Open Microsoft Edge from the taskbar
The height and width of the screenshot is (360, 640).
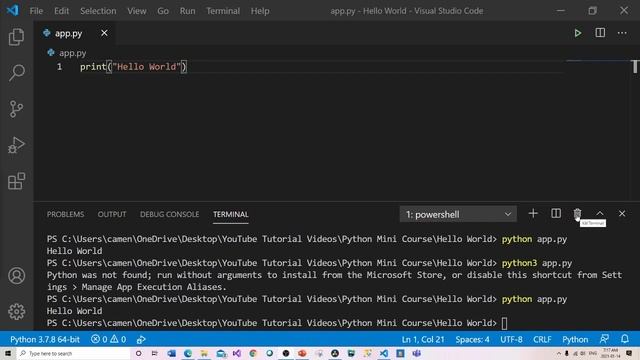188,353
